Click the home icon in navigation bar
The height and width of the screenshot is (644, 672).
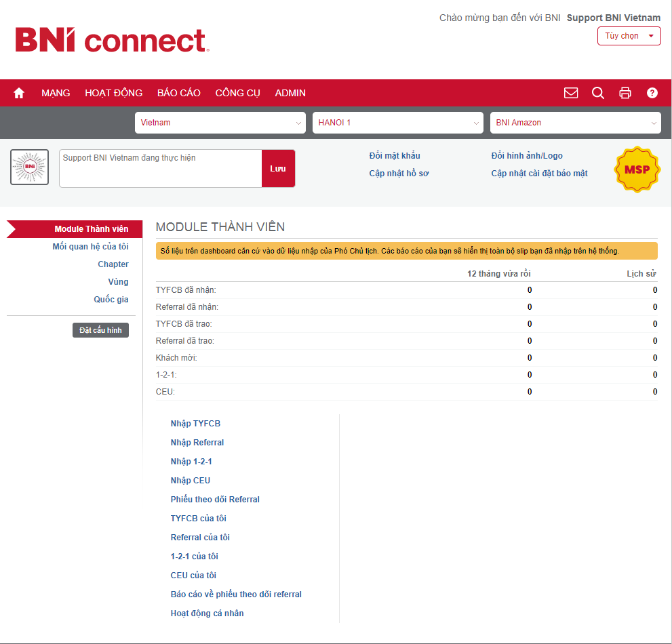click(x=19, y=93)
